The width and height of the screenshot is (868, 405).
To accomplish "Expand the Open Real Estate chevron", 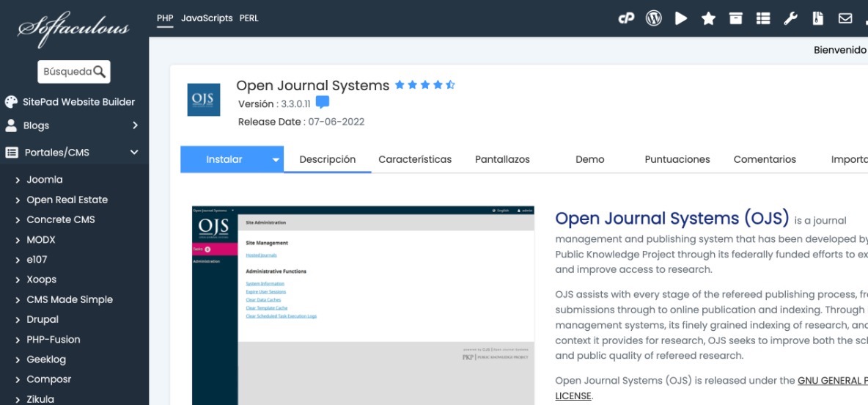I will [18, 200].
